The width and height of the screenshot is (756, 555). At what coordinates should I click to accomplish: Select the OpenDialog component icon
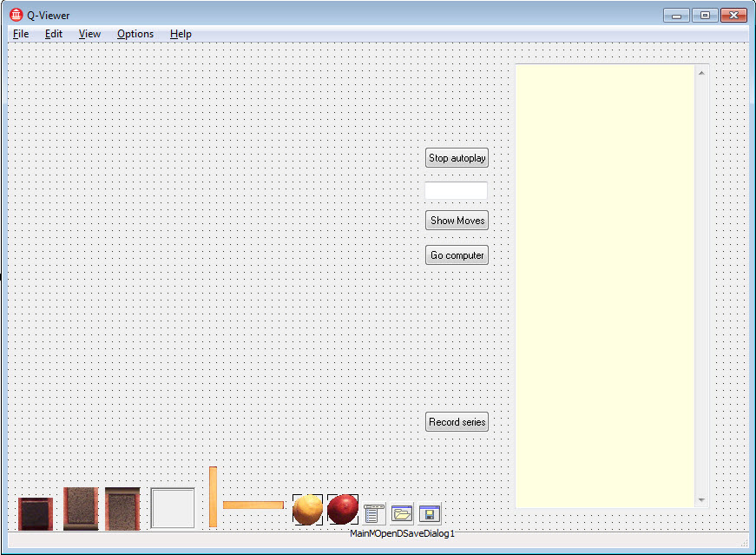click(x=401, y=512)
